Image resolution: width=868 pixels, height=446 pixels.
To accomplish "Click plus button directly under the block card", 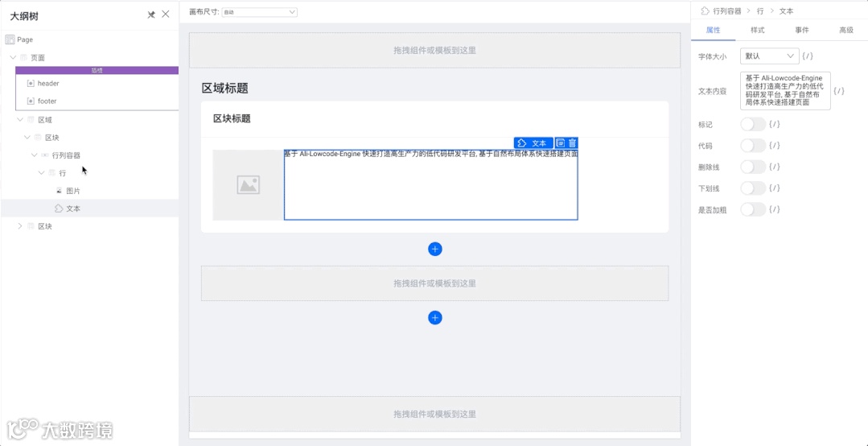I will coord(435,250).
